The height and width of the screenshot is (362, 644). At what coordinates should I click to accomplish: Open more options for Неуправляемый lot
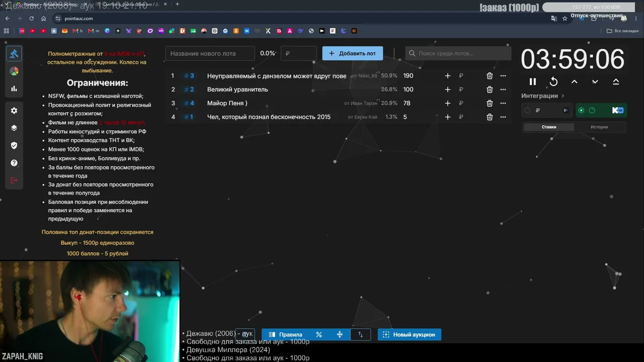(503, 76)
